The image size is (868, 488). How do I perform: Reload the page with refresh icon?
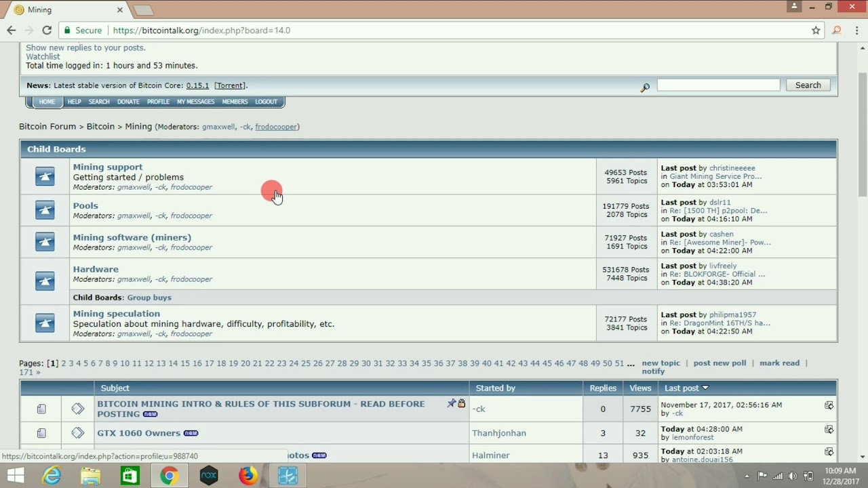point(47,30)
